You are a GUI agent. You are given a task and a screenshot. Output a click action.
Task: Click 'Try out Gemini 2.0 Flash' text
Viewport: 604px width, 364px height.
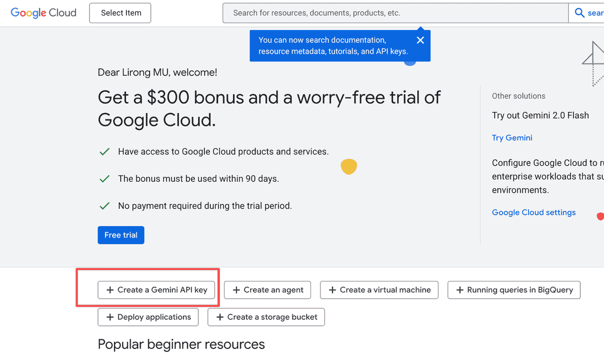tap(540, 115)
